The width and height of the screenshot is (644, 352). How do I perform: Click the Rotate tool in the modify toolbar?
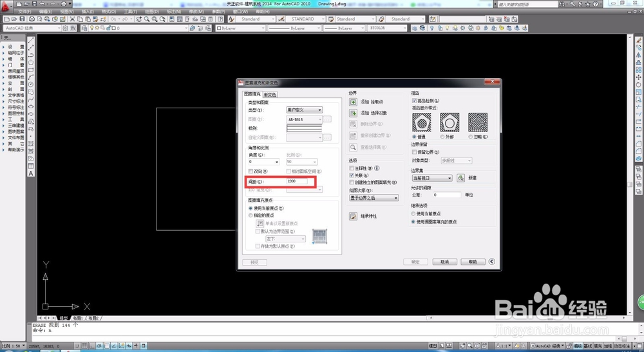coord(639,84)
